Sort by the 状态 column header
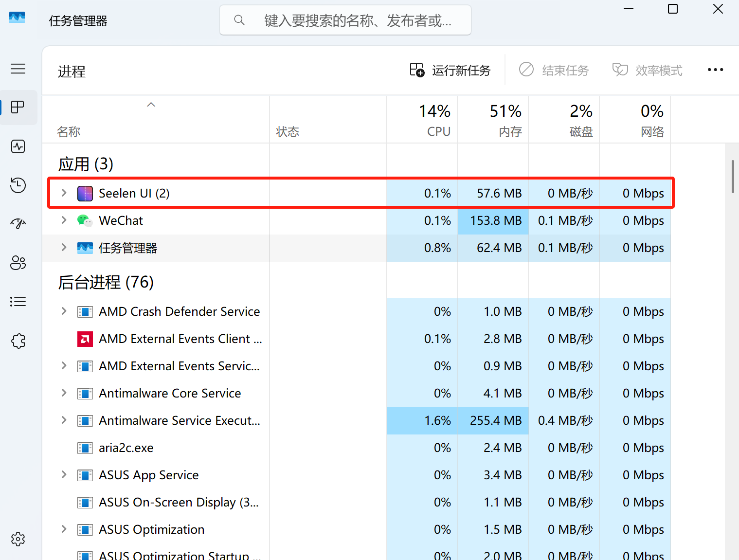739x560 pixels. coord(328,120)
